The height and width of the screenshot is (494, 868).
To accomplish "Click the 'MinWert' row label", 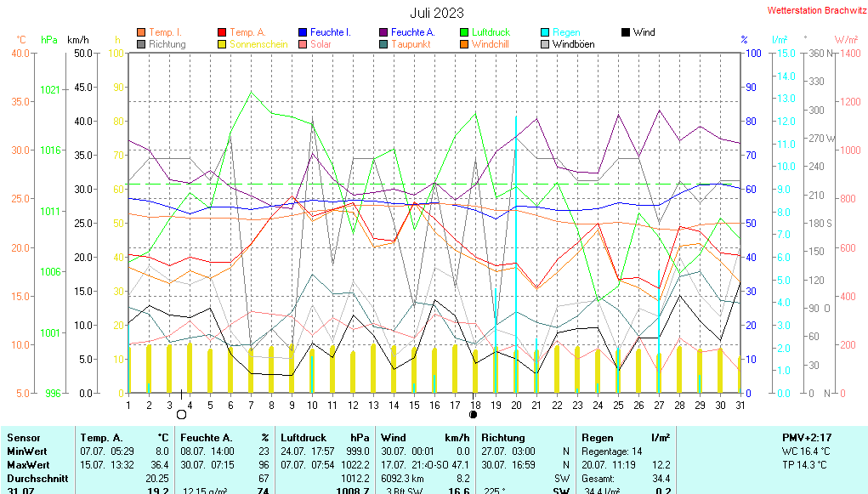I will (x=27, y=451).
